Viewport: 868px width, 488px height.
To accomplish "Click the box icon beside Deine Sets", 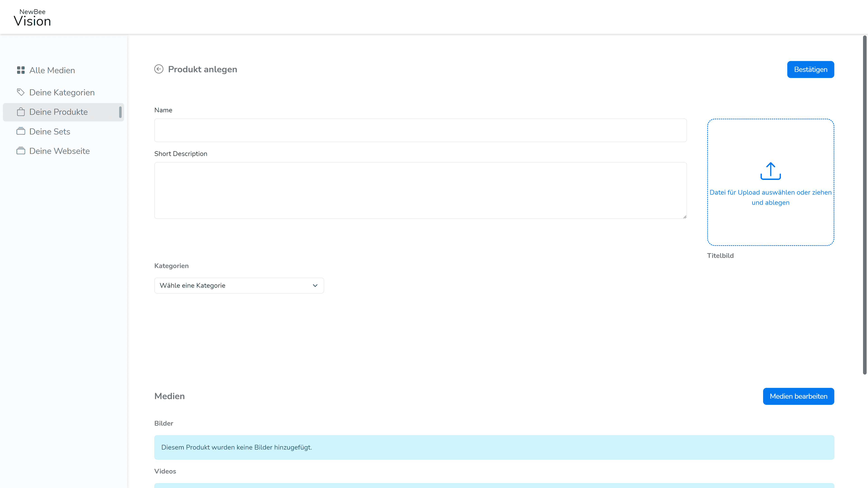I will 21,131.
